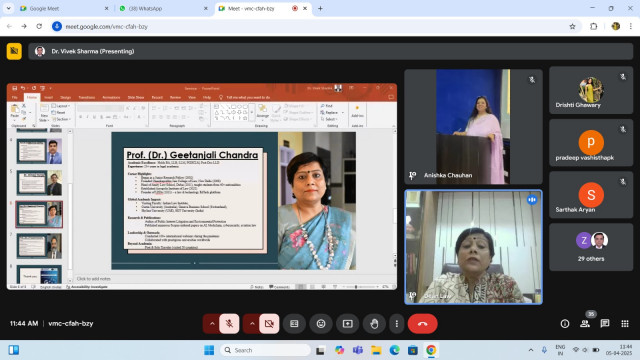Expand video settings chevron beside camera
This screenshot has width=640, height=360.
[x=252, y=324]
